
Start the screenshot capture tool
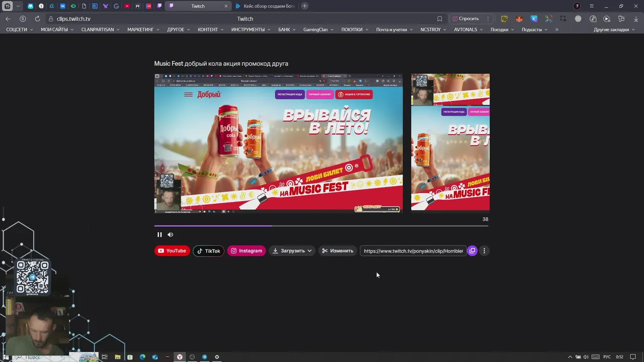point(563,19)
